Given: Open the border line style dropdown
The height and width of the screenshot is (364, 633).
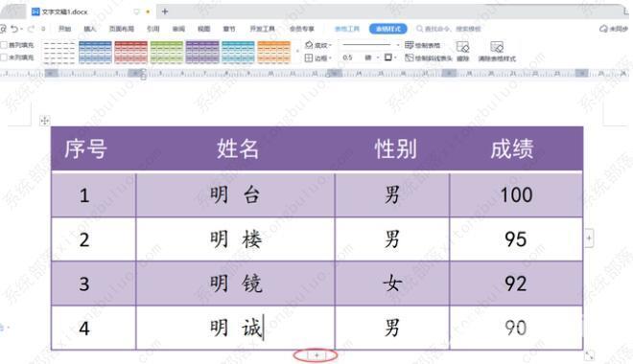Looking at the screenshot, I should tap(398, 45).
